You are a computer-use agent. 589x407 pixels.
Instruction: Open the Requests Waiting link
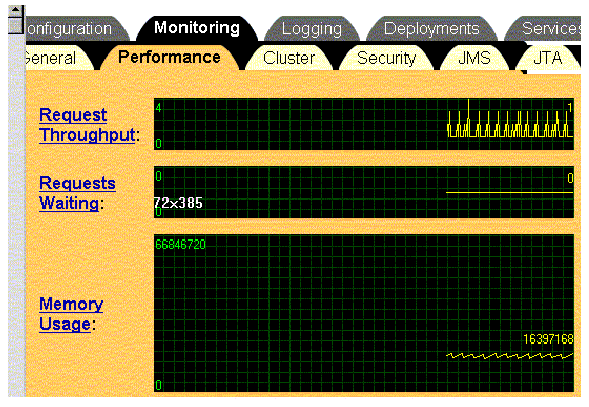[x=77, y=193]
